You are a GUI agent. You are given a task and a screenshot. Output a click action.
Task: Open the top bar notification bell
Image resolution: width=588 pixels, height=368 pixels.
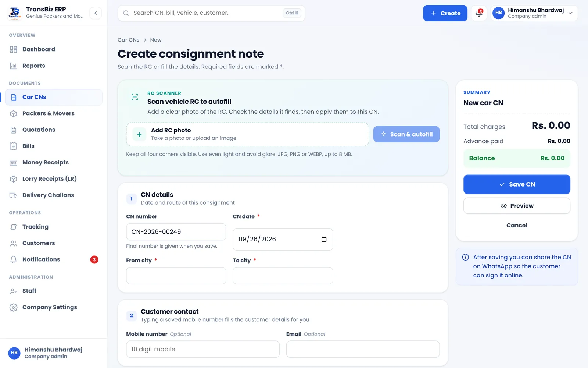(x=479, y=13)
